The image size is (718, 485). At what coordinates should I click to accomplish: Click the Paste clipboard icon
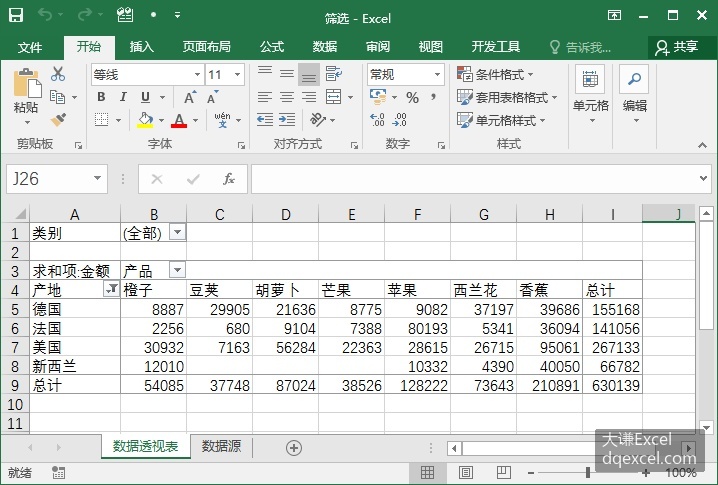tap(27, 83)
